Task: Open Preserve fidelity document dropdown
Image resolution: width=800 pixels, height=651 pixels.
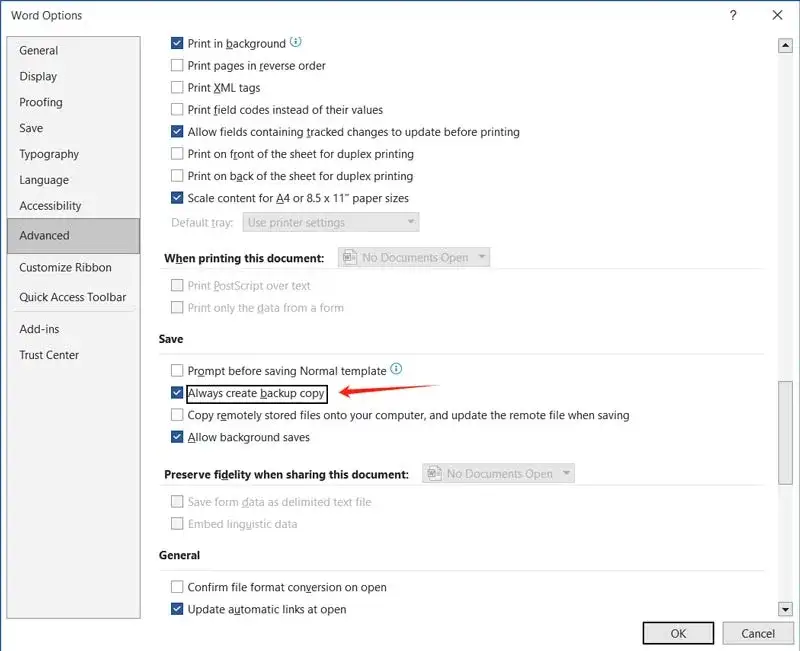Action: click(498, 474)
